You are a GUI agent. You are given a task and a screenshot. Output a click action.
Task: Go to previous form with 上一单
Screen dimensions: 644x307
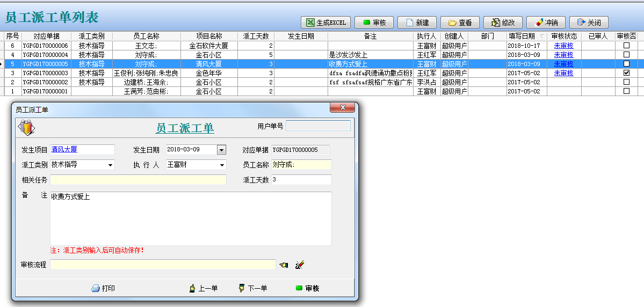point(203,288)
